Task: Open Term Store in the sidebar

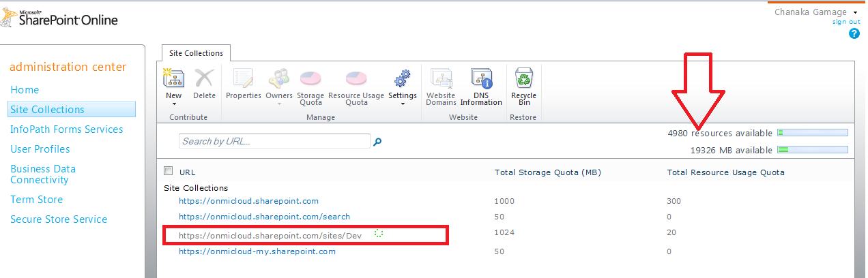Action: point(37,200)
